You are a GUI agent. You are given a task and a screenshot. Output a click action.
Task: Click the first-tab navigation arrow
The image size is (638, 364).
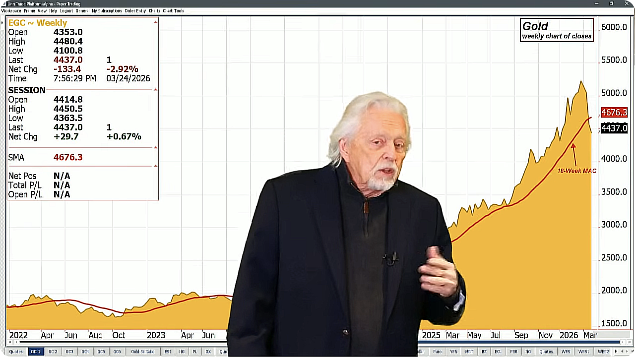click(616, 352)
